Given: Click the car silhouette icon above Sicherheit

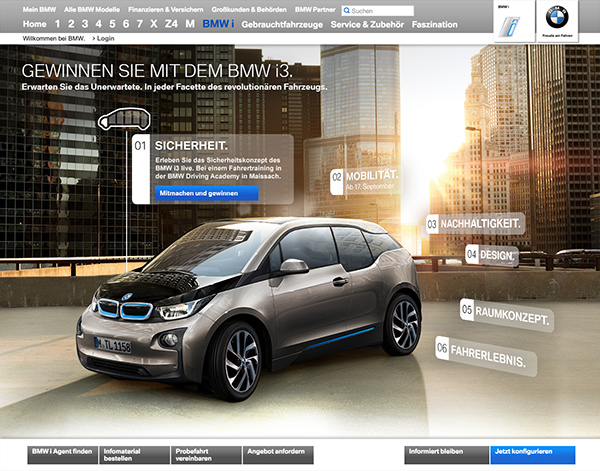Looking at the screenshot, I should (x=129, y=123).
